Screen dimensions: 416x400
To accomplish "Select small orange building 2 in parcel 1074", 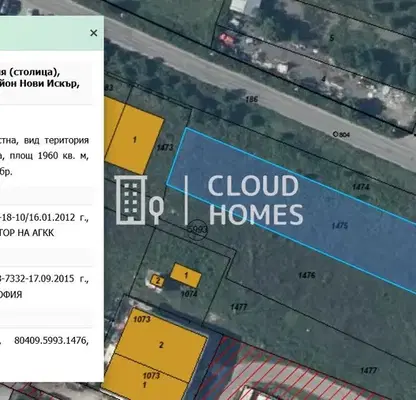I will [158, 281].
